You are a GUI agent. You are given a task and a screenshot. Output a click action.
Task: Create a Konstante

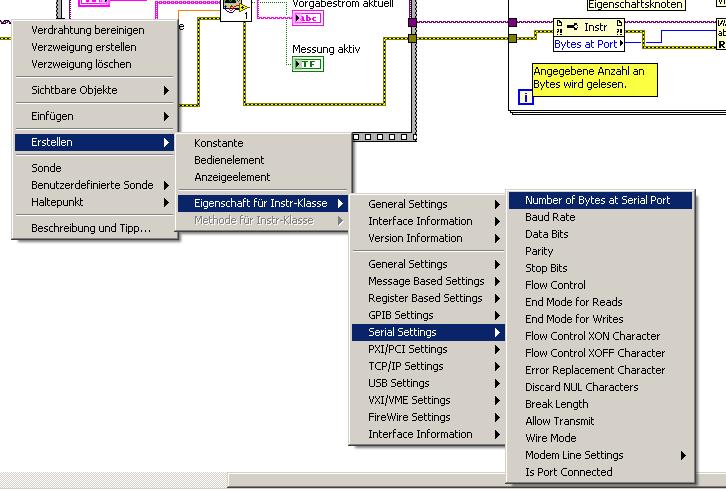(x=263, y=143)
